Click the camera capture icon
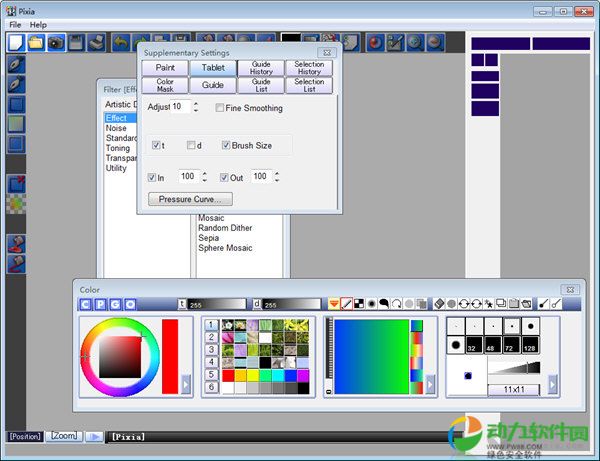Image resolution: width=600 pixels, height=461 pixels. tap(56, 42)
